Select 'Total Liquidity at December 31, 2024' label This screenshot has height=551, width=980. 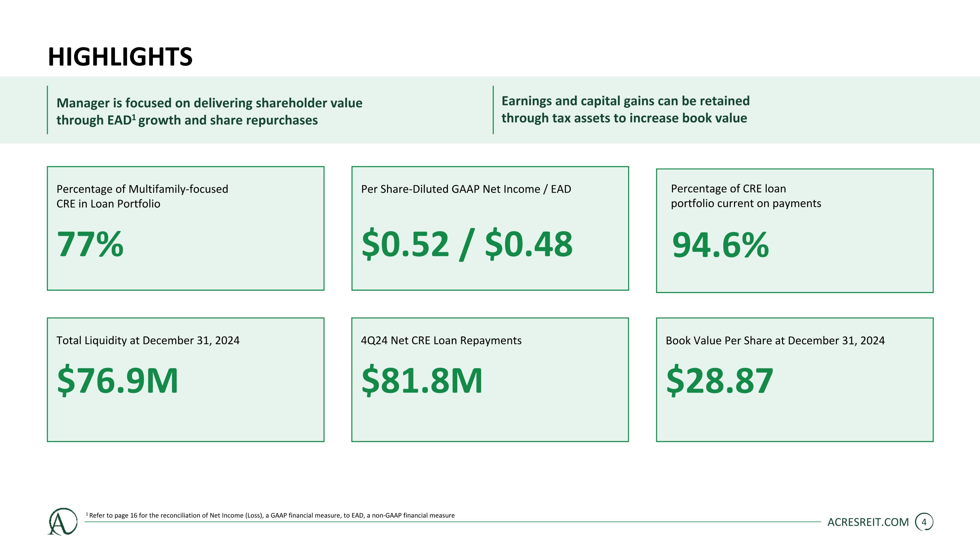(148, 340)
